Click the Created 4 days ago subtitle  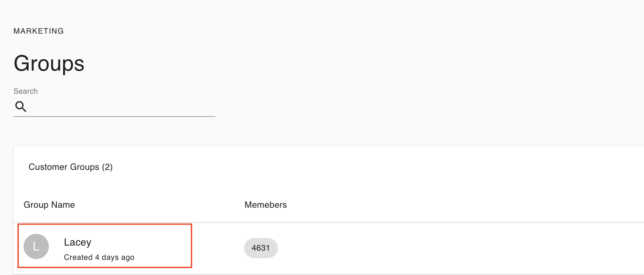99,257
